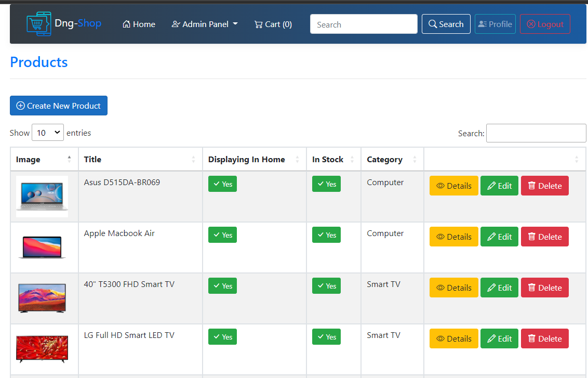
Task: Open Details for 40" T5300 FHD Smart TV
Action: (453, 288)
